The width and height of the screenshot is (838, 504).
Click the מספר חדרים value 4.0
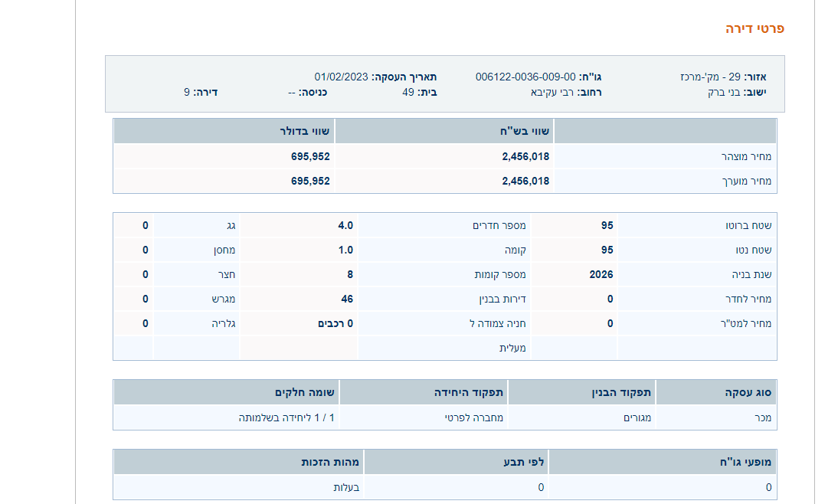345,225
